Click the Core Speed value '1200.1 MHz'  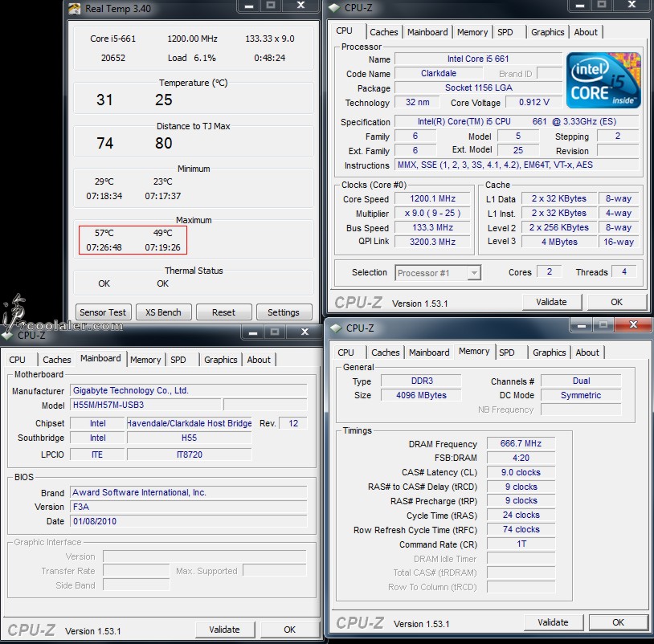[x=432, y=199]
